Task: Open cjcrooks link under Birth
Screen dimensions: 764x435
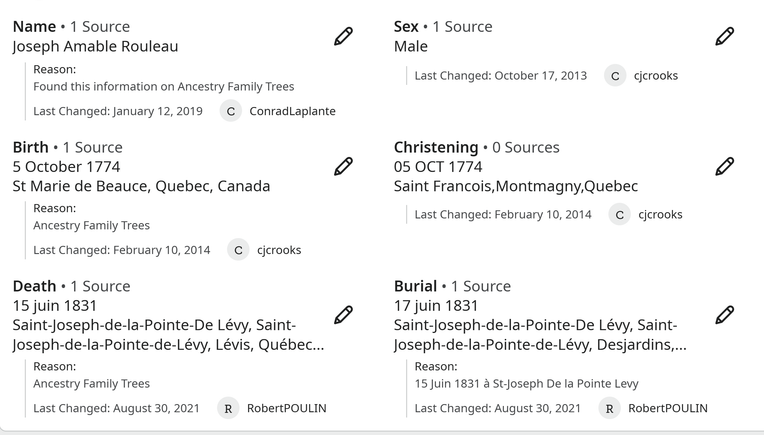Action: click(279, 250)
